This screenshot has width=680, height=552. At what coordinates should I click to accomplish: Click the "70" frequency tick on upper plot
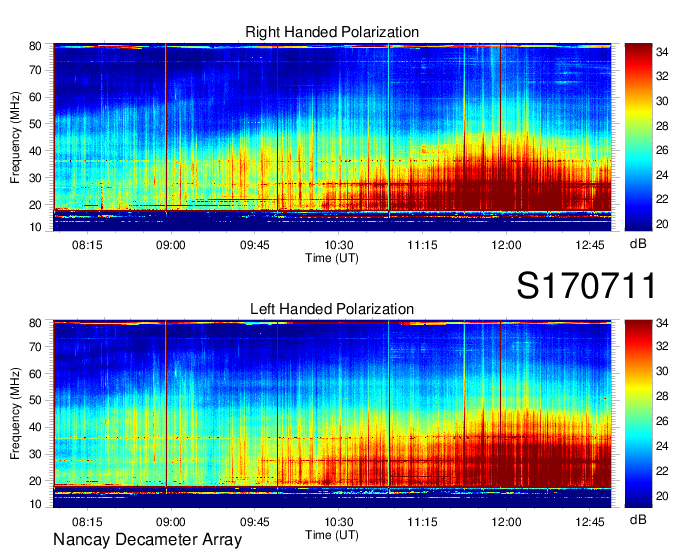(x=35, y=70)
